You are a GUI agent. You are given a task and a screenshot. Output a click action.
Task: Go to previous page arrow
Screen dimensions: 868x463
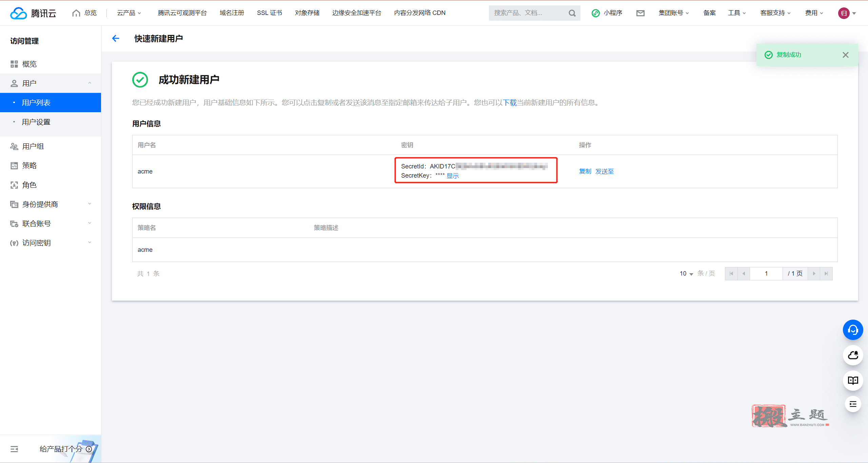click(744, 274)
